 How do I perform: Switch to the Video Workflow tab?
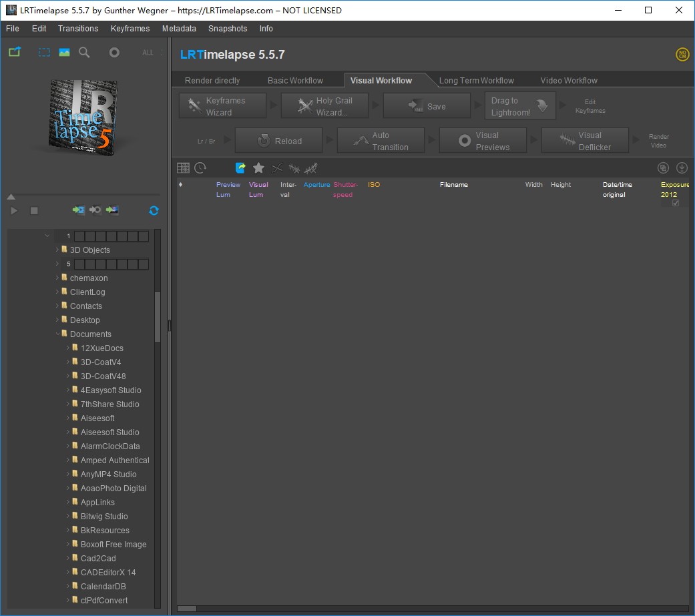point(569,81)
